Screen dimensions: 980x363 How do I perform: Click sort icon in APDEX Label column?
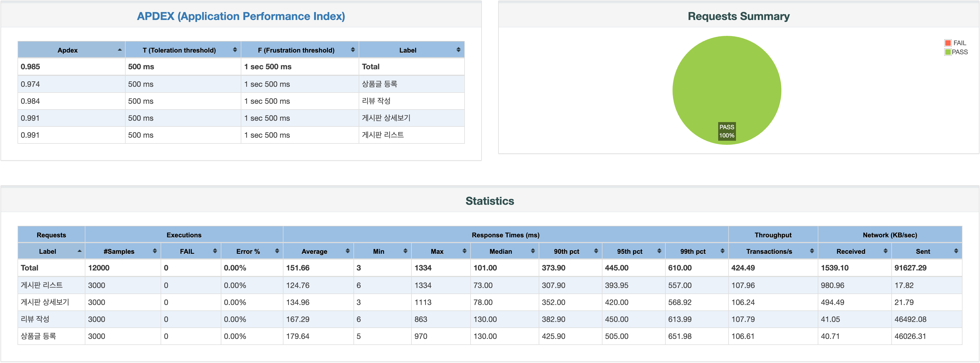458,50
